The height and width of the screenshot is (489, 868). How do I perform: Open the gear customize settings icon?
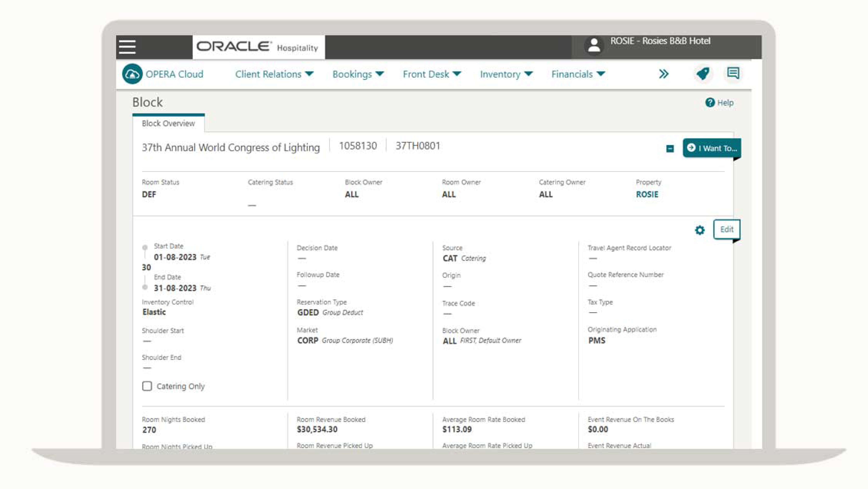coord(700,230)
